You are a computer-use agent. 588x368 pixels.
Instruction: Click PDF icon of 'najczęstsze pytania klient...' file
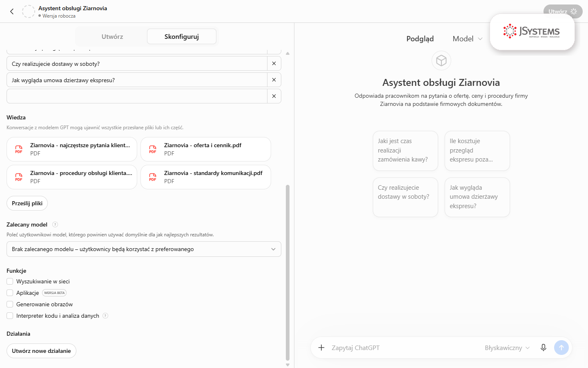[x=19, y=149]
